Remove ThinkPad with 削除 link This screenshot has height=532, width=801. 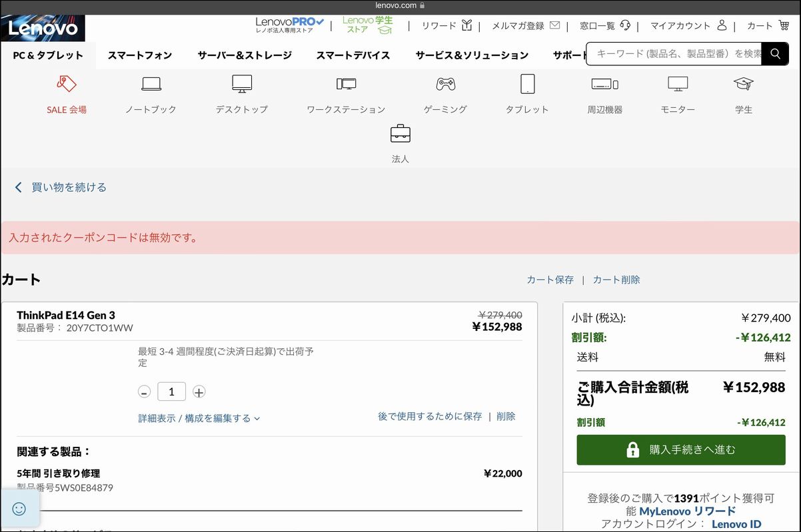click(506, 416)
